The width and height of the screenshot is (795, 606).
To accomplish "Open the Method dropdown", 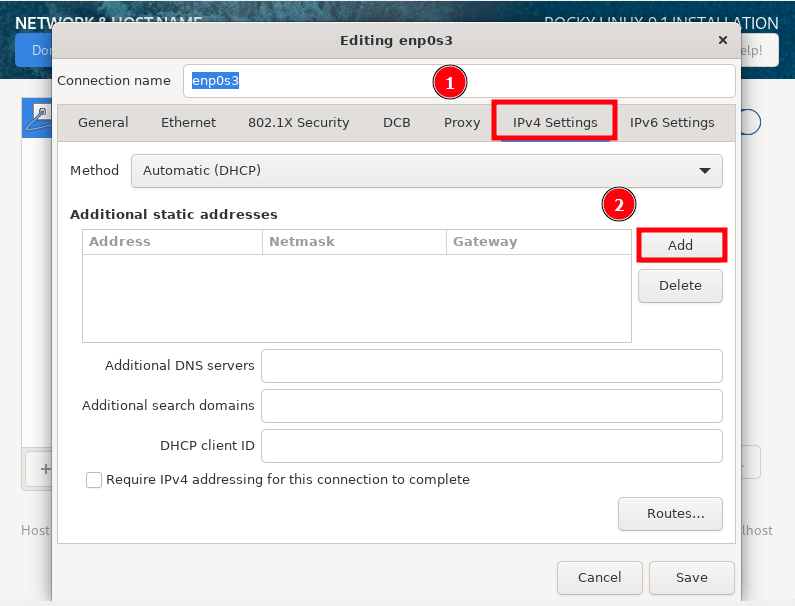I will click(426, 171).
